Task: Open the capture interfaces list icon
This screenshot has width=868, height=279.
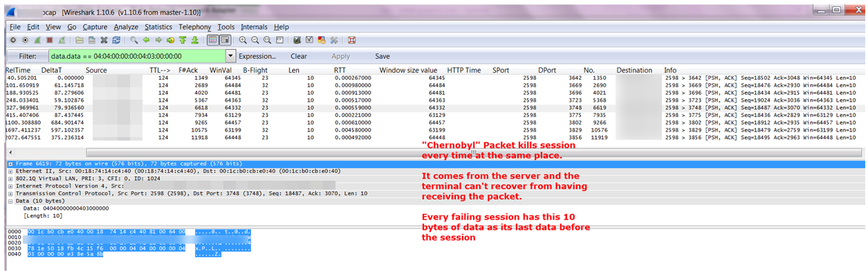Action: (x=13, y=39)
